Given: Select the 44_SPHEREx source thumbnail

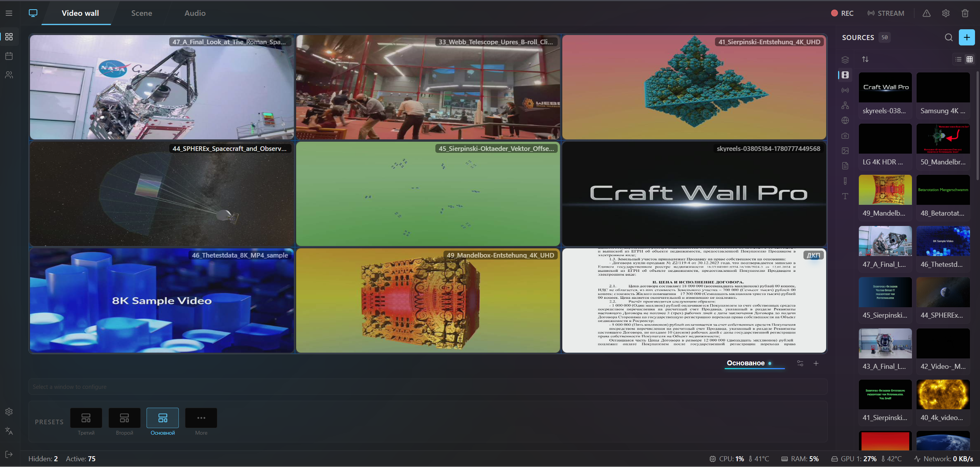Looking at the screenshot, I should point(943,292).
